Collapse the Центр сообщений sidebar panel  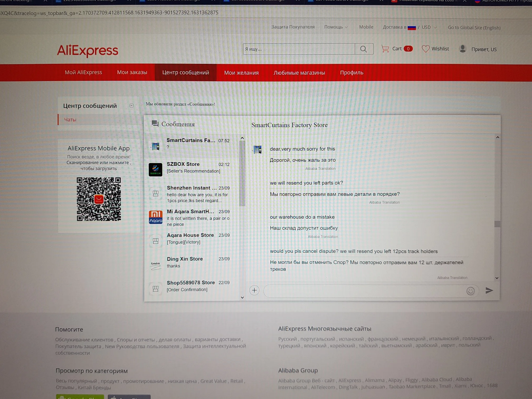click(131, 106)
